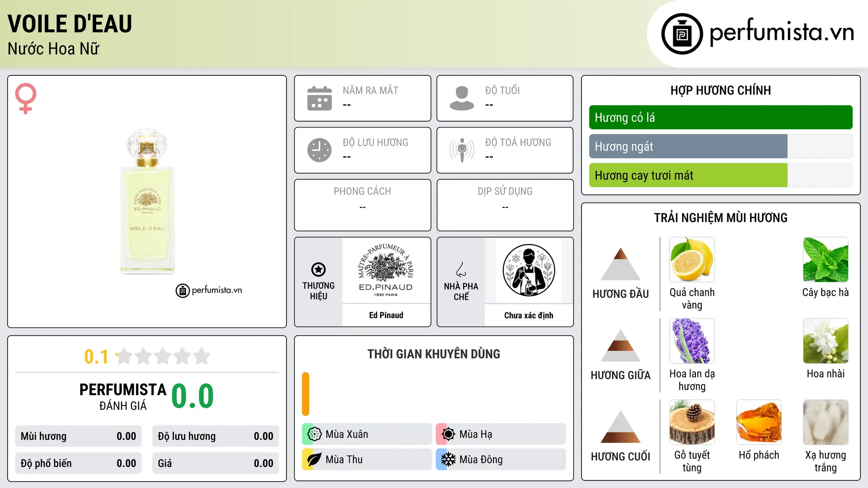
Task: Open the Cây bạc hà mint note image
Action: pos(826,260)
